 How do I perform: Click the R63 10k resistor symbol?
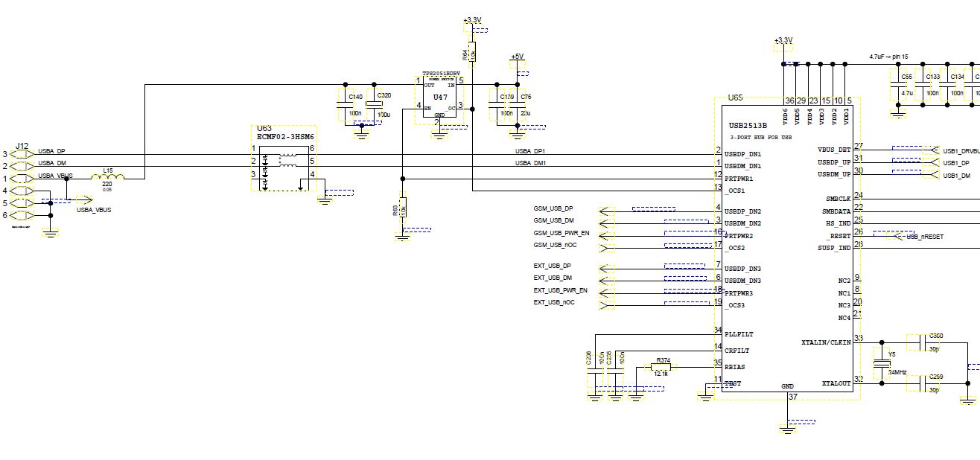[x=402, y=208]
